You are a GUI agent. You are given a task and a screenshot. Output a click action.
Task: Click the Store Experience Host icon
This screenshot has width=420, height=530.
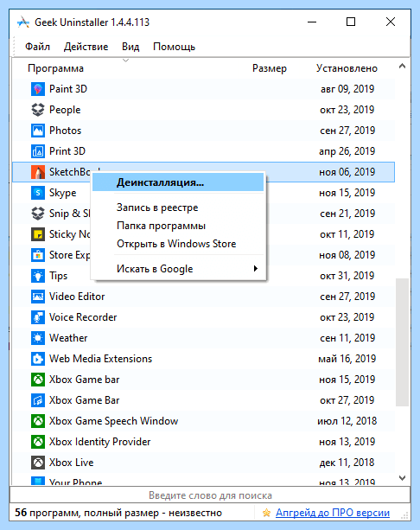(x=38, y=255)
